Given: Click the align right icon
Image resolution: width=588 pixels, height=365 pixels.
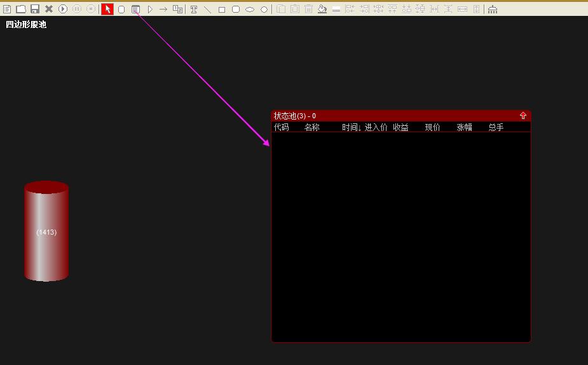Looking at the screenshot, I should coord(364,10).
